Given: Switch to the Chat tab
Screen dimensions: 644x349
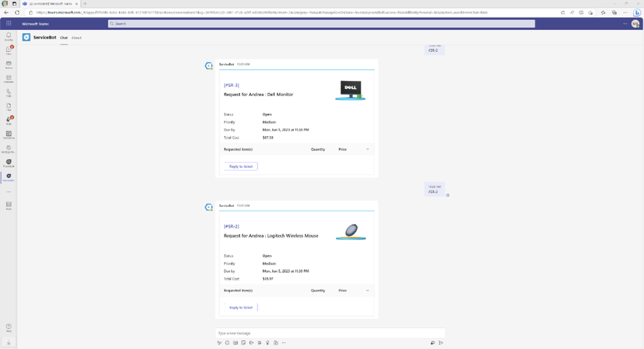Looking at the screenshot, I should click(64, 38).
